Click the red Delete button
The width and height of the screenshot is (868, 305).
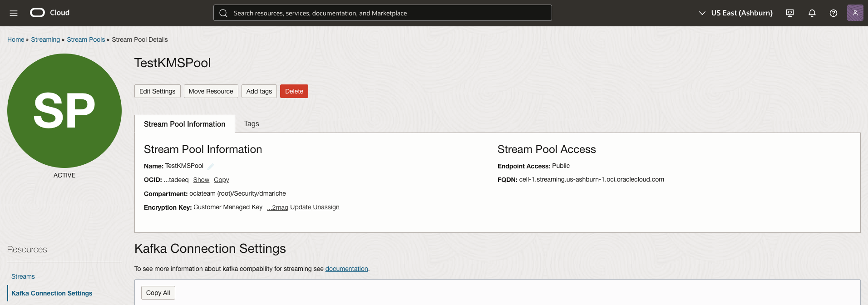coord(294,91)
